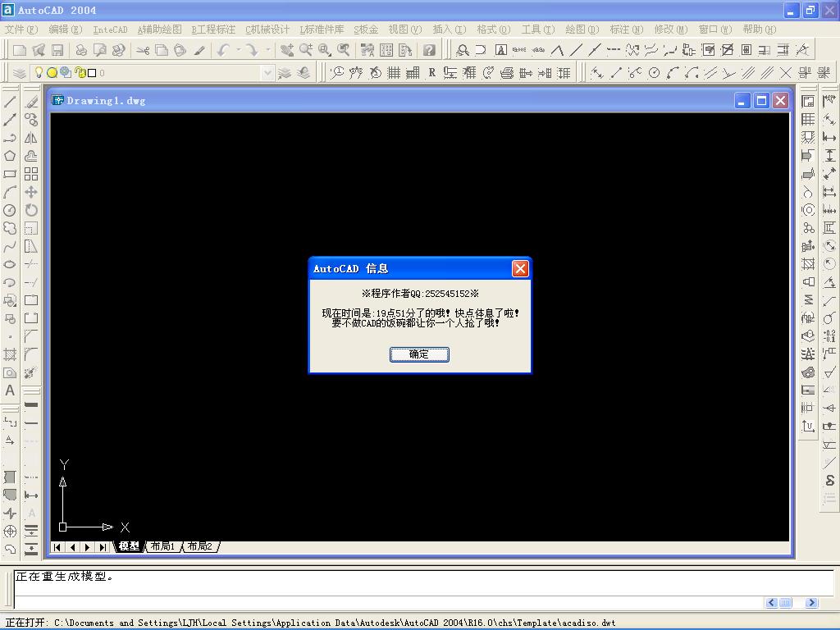Select the Circle draw tool
Image resolution: width=840 pixels, height=630 pixels.
[x=10, y=210]
